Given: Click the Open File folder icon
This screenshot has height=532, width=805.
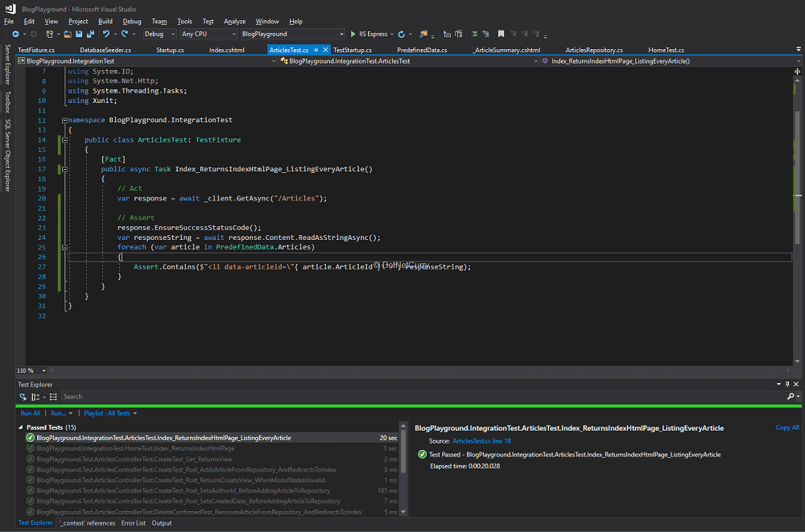Looking at the screenshot, I should 68,34.
